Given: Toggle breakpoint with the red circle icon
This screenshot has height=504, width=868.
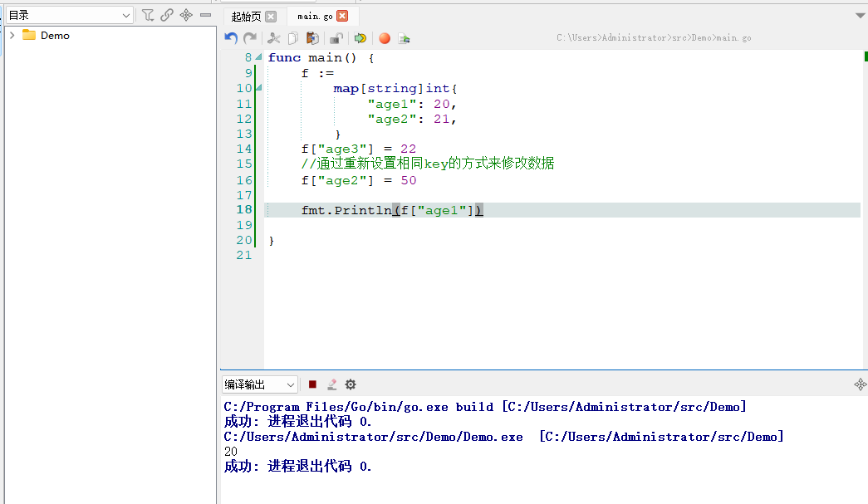Looking at the screenshot, I should pos(385,38).
